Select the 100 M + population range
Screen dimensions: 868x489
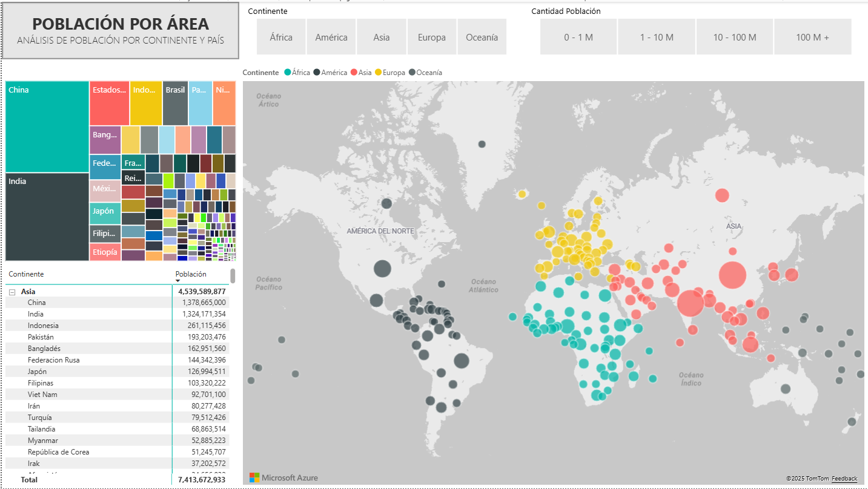coord(812,37)
